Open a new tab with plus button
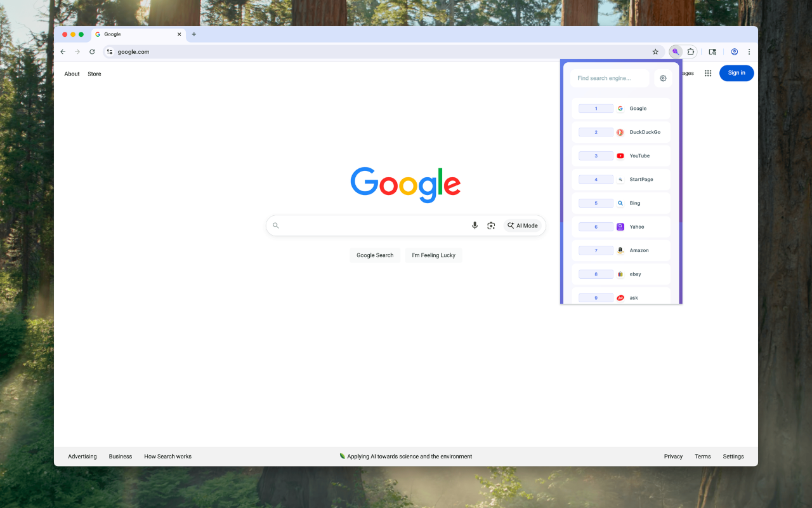 click(194, 34)
